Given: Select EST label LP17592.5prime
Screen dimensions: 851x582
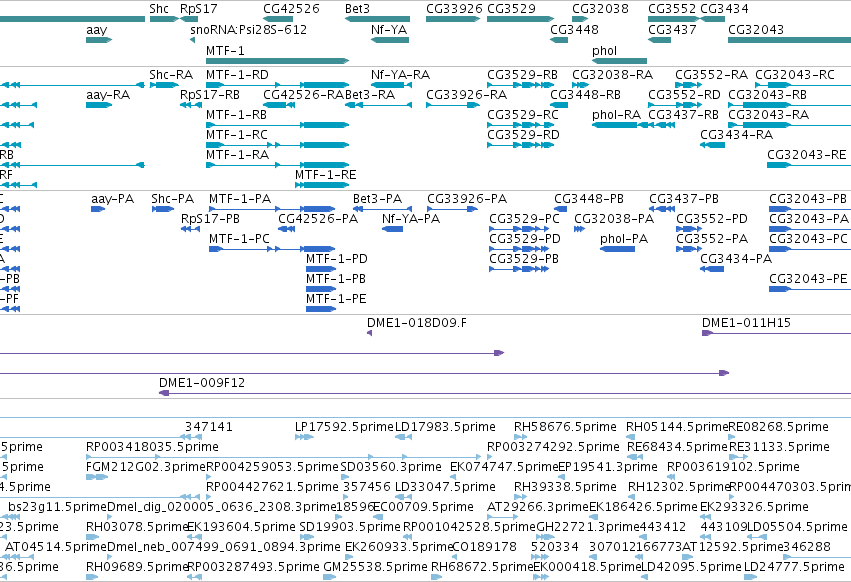Looking at the screenshot, I should click(344, 427).
